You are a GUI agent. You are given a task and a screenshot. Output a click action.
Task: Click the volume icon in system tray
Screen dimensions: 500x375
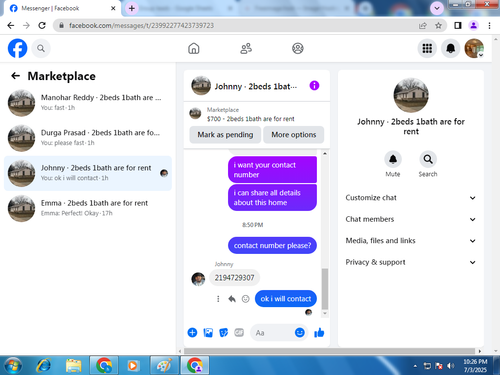(451, 366)
